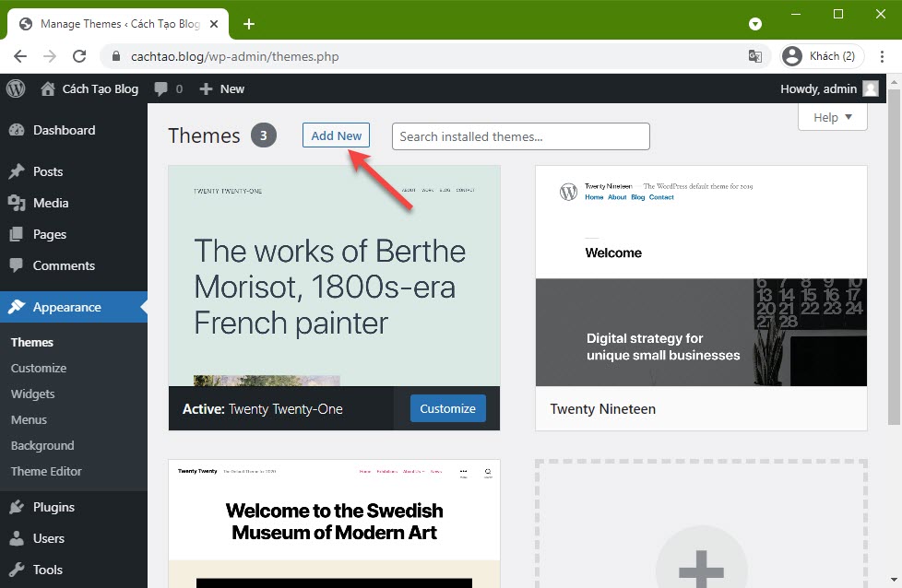Viewport: 902px width, 588px height.
Task: Expand the Help dropdown
Action: [x=833, y=117]
